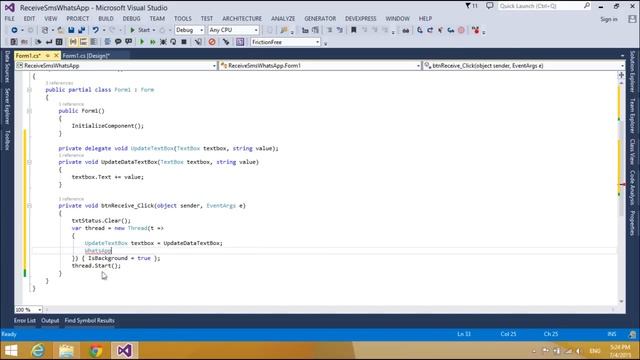Click the binoculars Find icon
This screenshot has width=640, height=360.
(406, 30)
